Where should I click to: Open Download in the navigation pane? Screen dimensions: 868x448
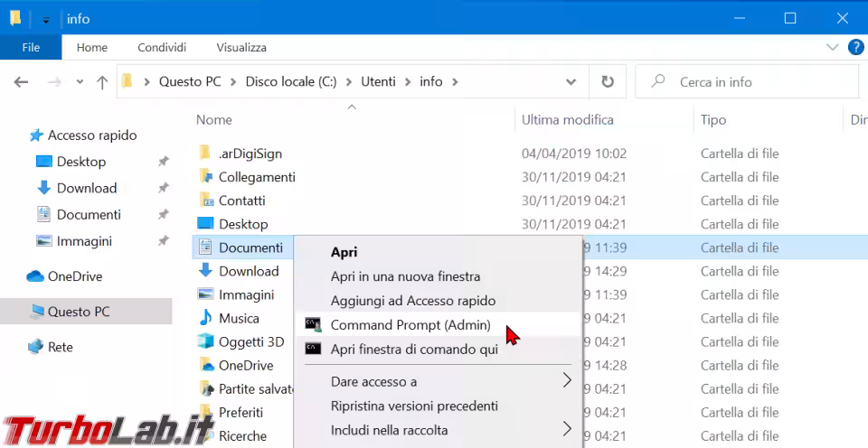click(87, 188)
